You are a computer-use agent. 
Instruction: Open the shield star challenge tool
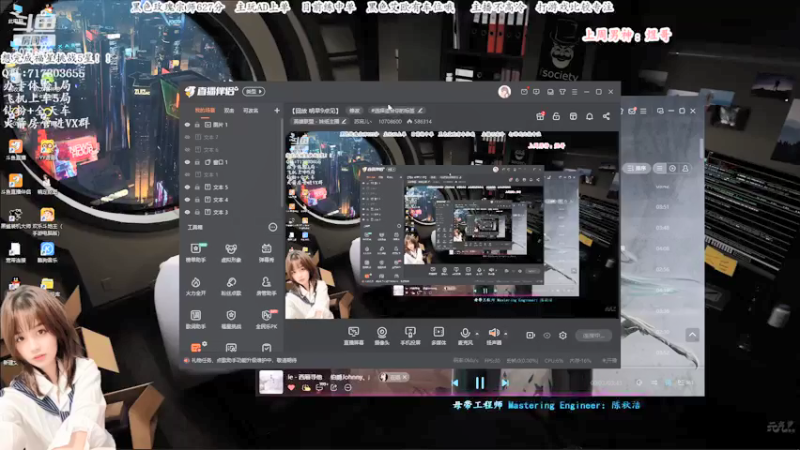(x=231, y=319)
